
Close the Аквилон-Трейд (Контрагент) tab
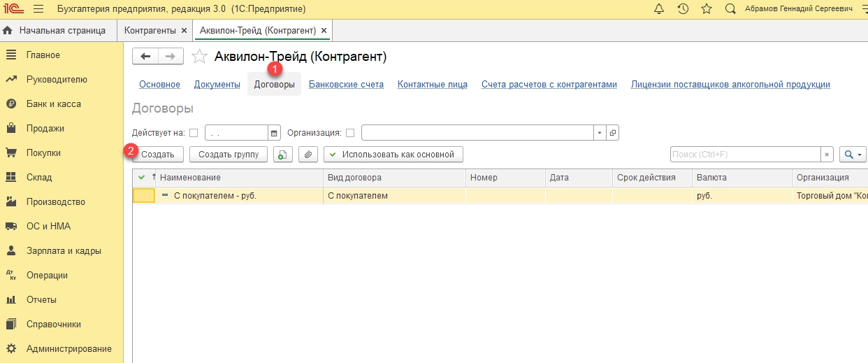click(324, 31)
